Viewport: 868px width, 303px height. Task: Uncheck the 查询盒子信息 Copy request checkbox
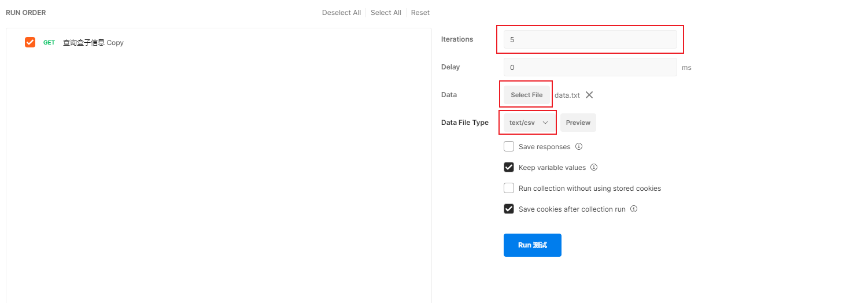pyautogui.click(x=30, y=42)
